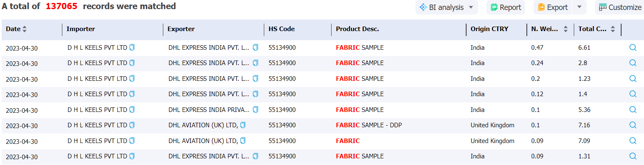
Task: Copy importer name in the 7.09 total row
Action: 132,141
